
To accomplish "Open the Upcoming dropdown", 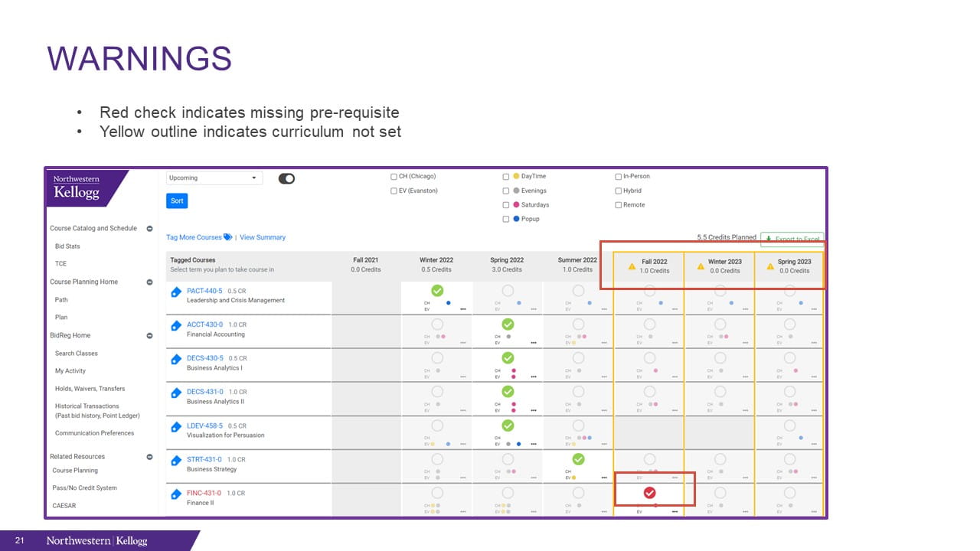I will coord(214,178).
